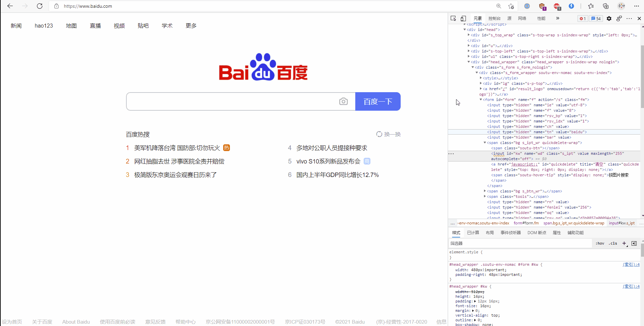
Task: Show more DevTools tabs chevron
Action: (x=558, y=19)
